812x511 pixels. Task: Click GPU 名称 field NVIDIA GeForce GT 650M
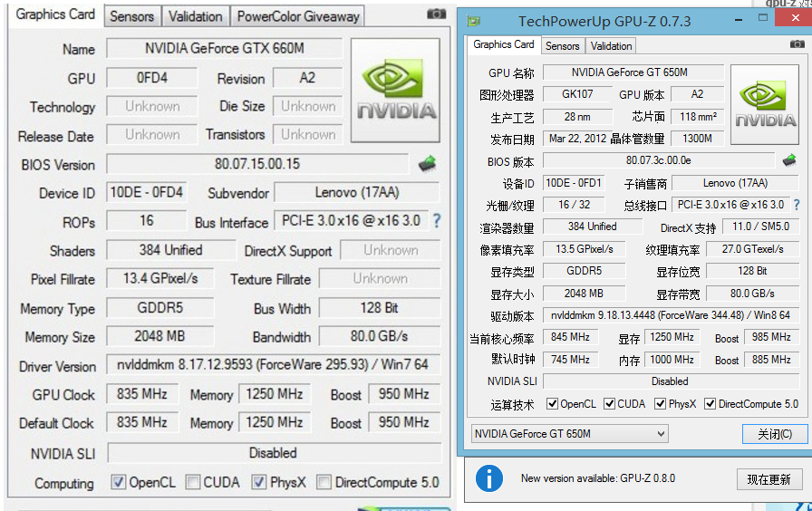[633, 72]
